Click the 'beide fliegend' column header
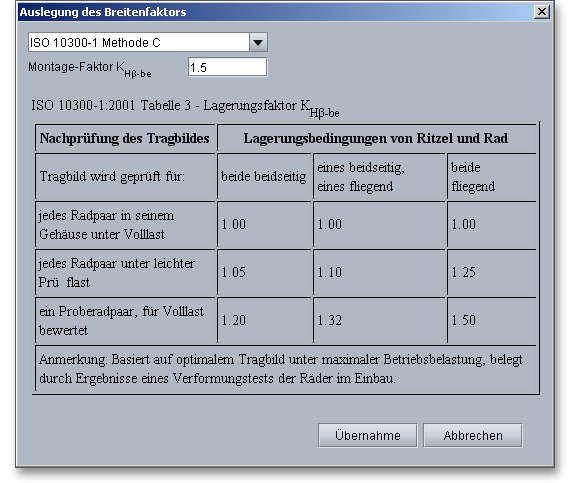Viewport: 570px width, 483px height. point(491,177)
